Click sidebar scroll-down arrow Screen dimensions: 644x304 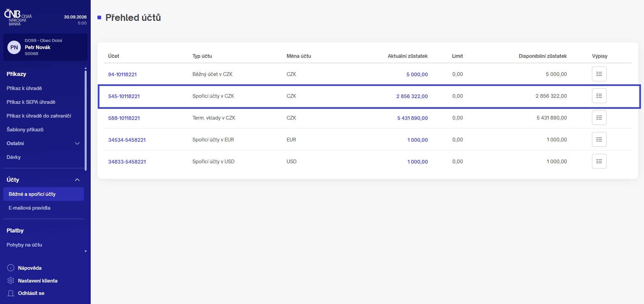coord(86,251)
